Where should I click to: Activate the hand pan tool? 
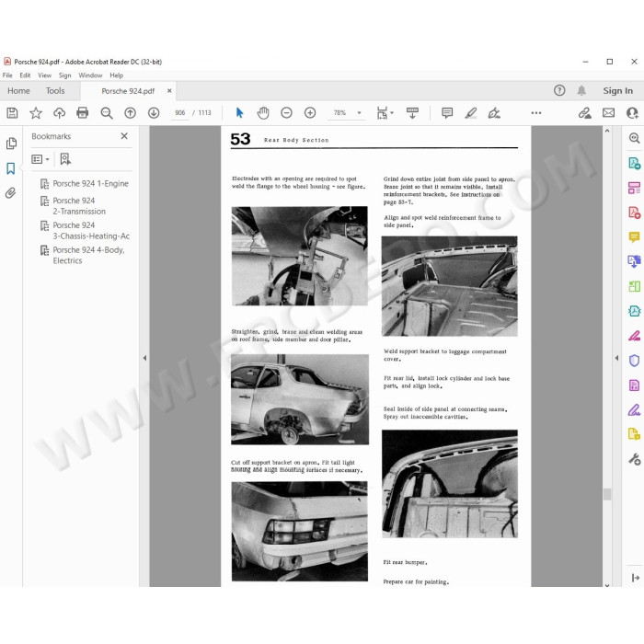pyautogui.click(x=263, y=113)
